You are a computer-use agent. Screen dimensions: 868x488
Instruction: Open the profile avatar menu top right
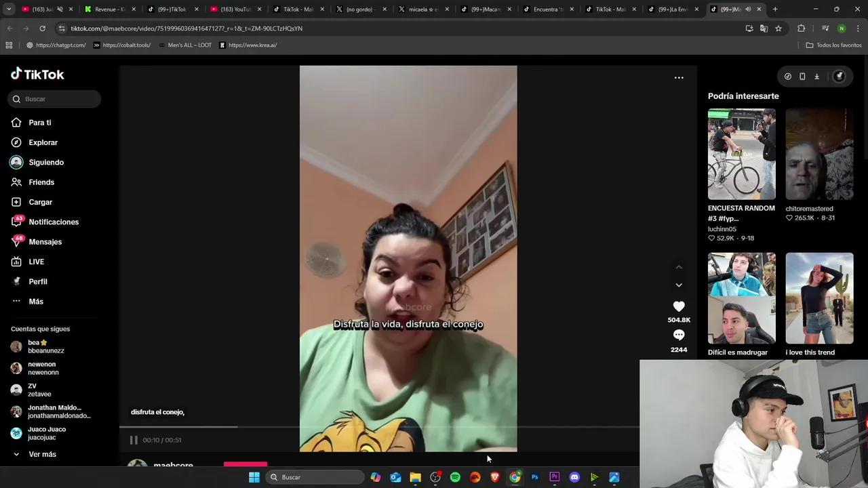point(839,77)
